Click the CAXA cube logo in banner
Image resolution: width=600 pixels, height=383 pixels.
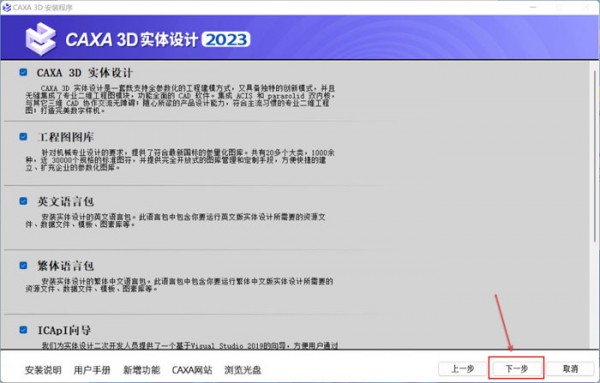(40, 39)
